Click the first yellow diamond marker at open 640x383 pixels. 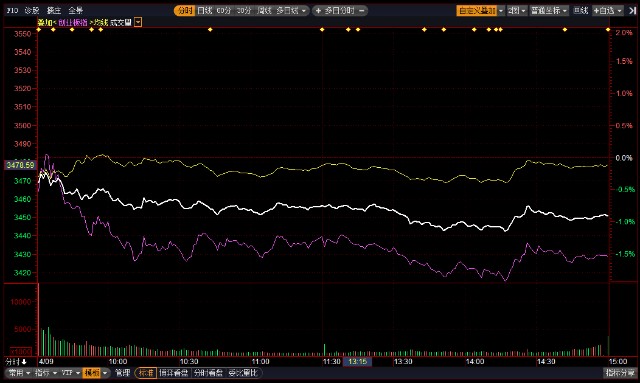click(39, 29)
